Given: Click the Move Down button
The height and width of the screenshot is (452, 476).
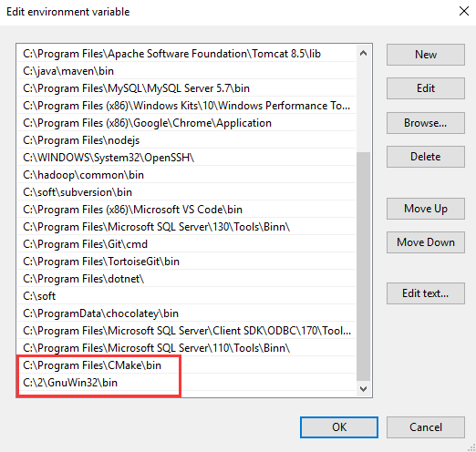Looking at the screenshot, I should [x=426, y=242].
